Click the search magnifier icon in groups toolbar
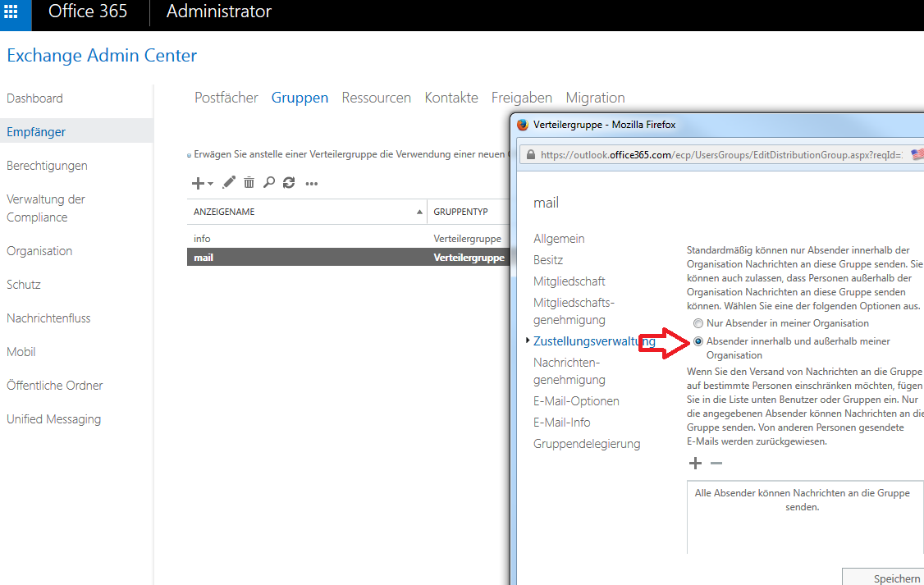The height and width of the screenshot is (585, 924). 268,183
